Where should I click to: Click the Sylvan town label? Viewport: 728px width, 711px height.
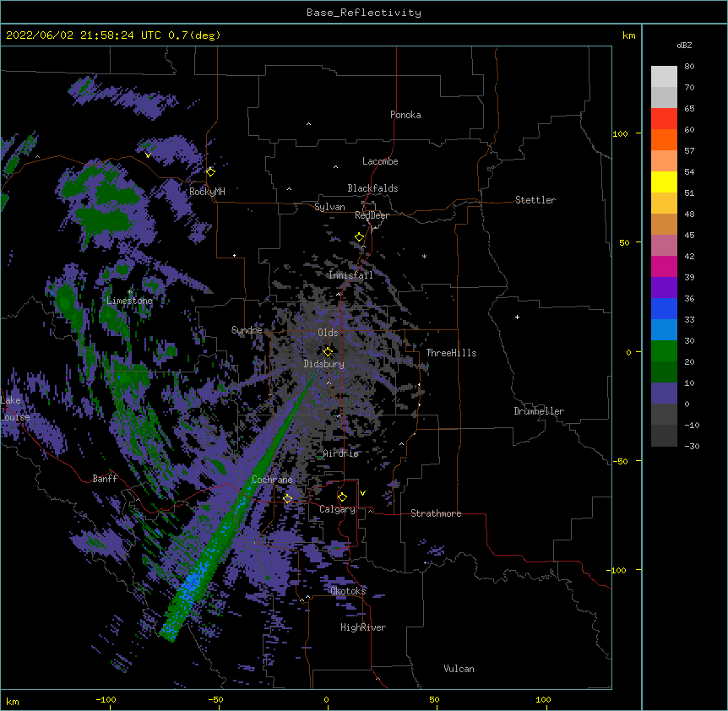(x=329, y=207)
